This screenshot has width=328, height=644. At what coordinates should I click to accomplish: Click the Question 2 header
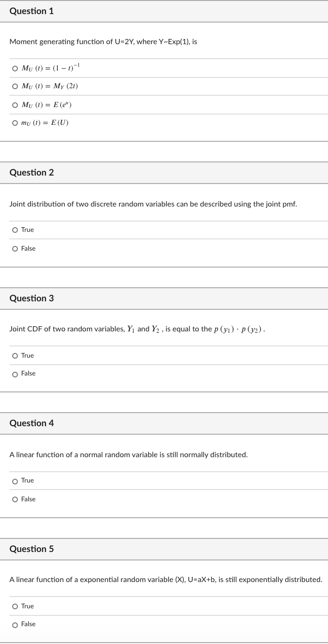(31, 172)
